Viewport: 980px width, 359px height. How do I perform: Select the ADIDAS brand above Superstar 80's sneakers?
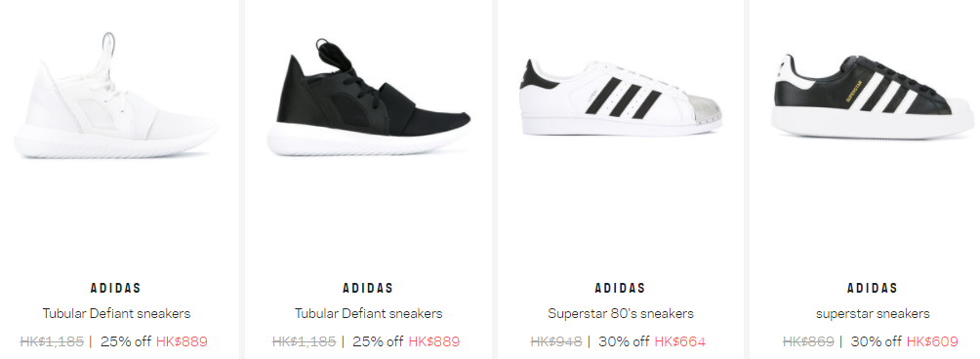pos(620,289)
